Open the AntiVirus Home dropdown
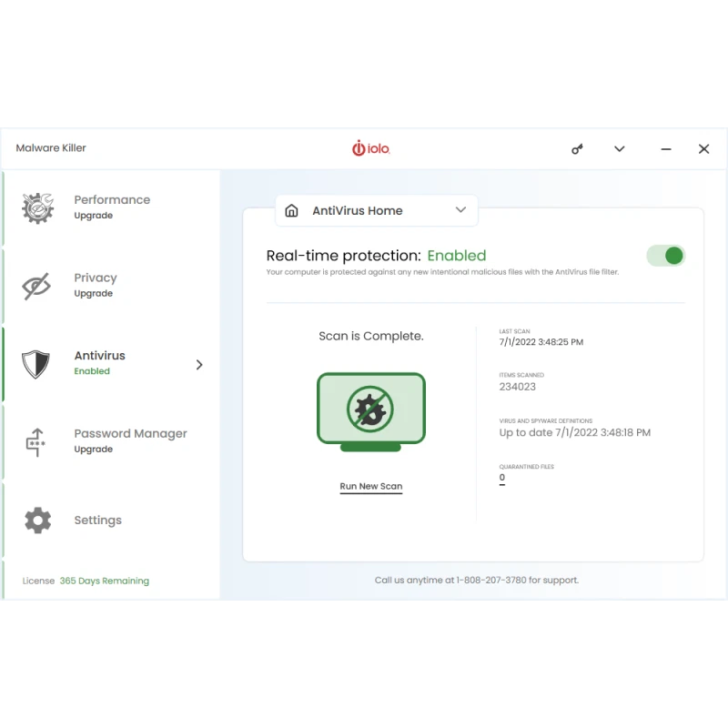This screenshot has height=728, width=728. point(461,210)
